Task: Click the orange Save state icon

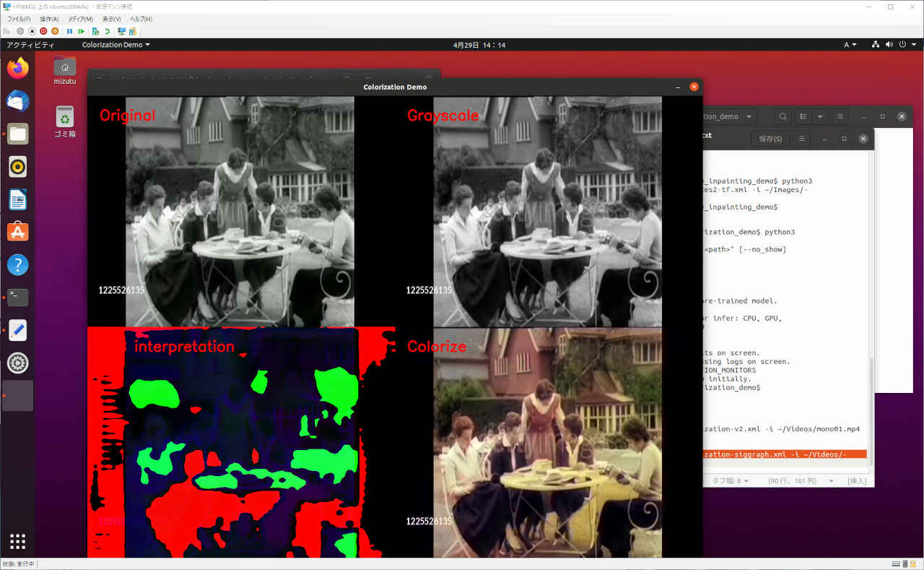Action: click(55, 31)
